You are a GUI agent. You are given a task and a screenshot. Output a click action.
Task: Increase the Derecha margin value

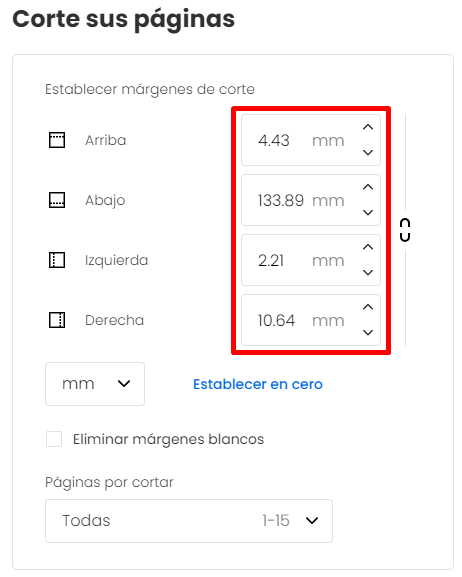coord(368,307)
